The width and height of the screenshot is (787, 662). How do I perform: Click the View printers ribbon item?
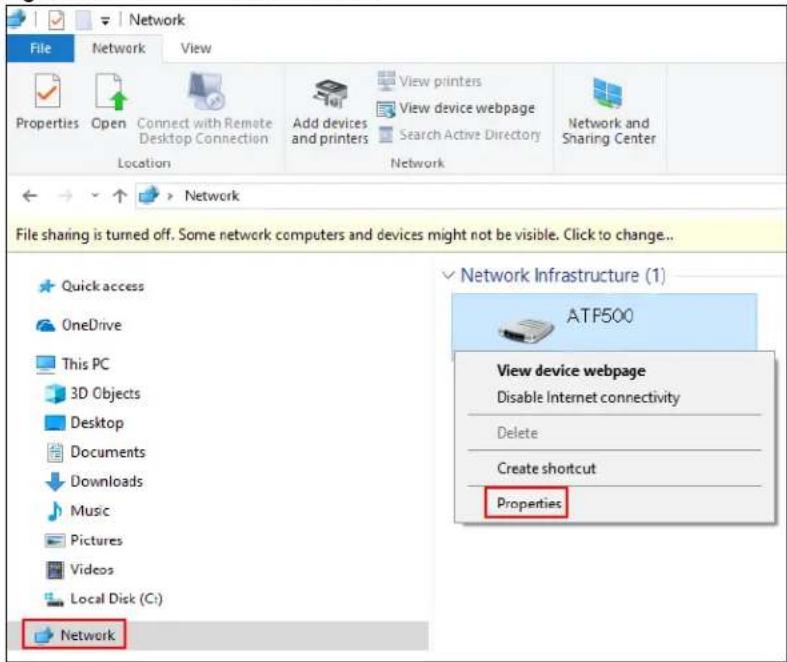click(x=430, y=81)
